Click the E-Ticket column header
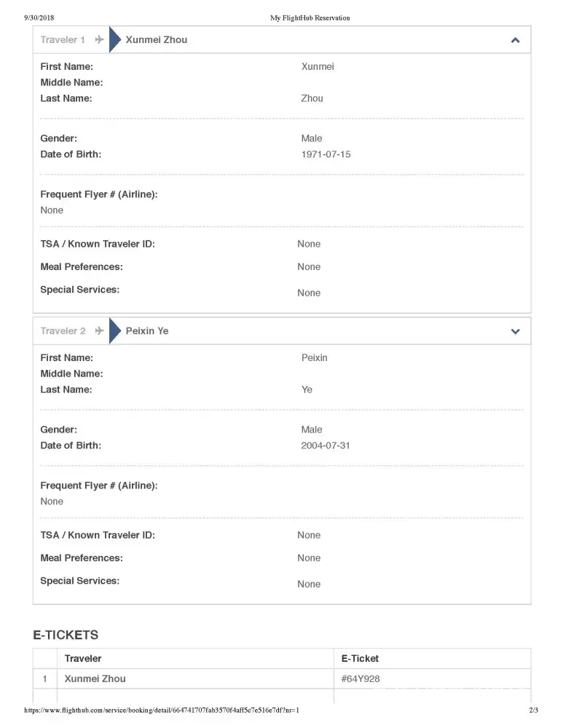The height and width of the screenshot is (728, 563). (360, 659)
